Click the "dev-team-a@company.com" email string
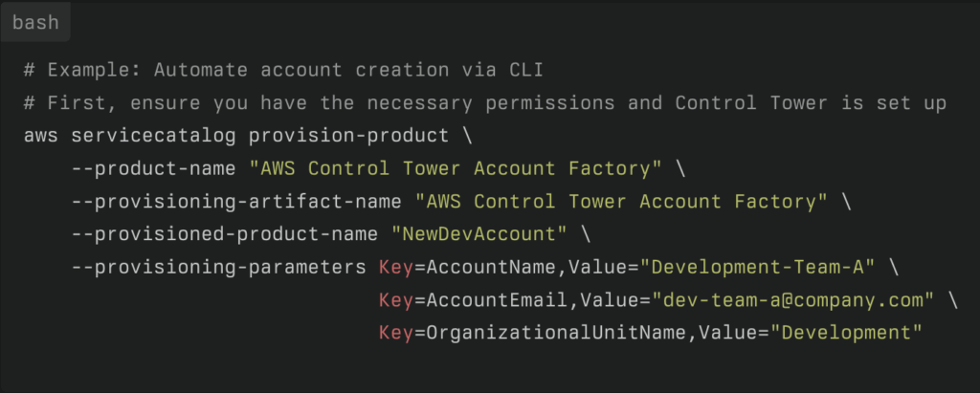This screenshot has width=980, height=393. [793, 300]
